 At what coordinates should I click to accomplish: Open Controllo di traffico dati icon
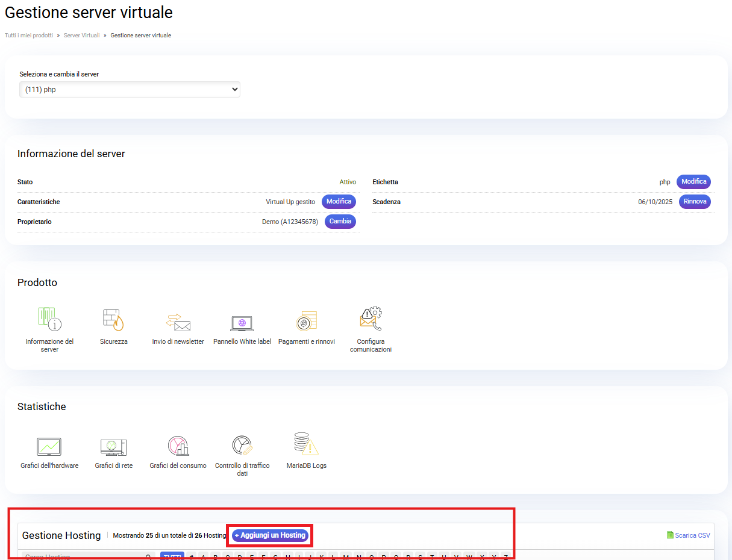pyautogui.click(x=242, y=446)
